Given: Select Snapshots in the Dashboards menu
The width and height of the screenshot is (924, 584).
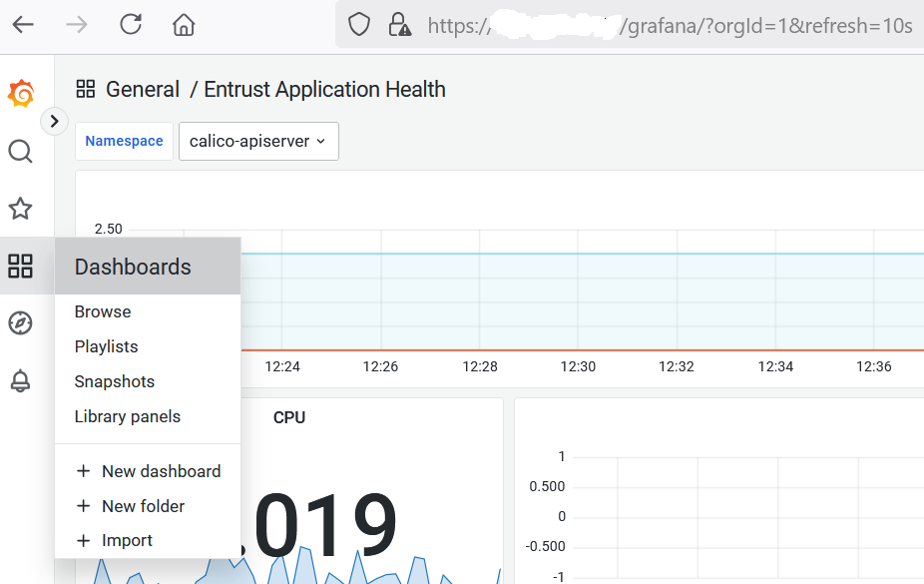Looking at the screenshot, I should 115,381.
